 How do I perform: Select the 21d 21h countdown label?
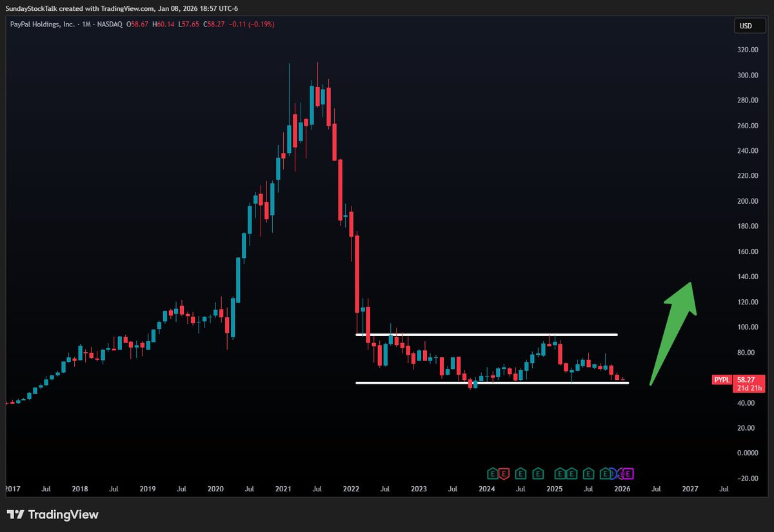pos(748,388)
